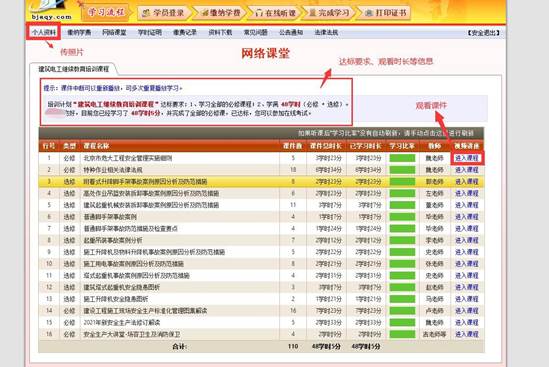Open the 常见问题 menu item
549x367 pixels.
(256, 33)
